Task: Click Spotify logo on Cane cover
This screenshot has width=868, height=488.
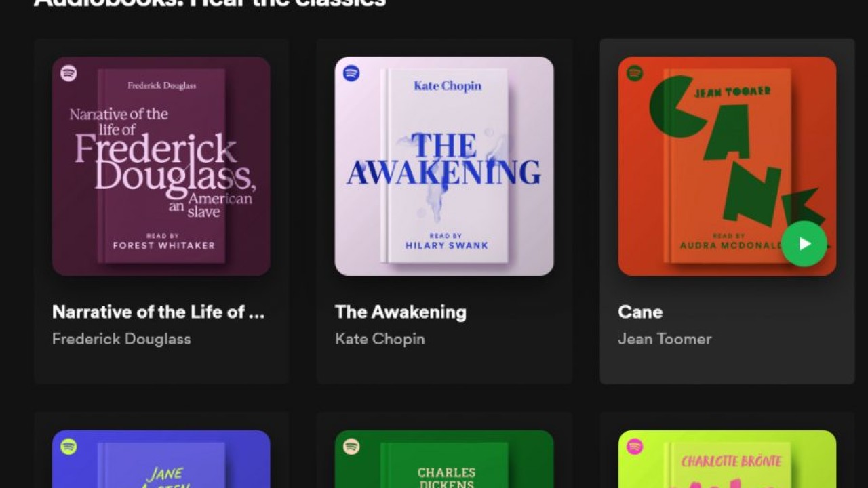Action: click(x=635, y=73)
